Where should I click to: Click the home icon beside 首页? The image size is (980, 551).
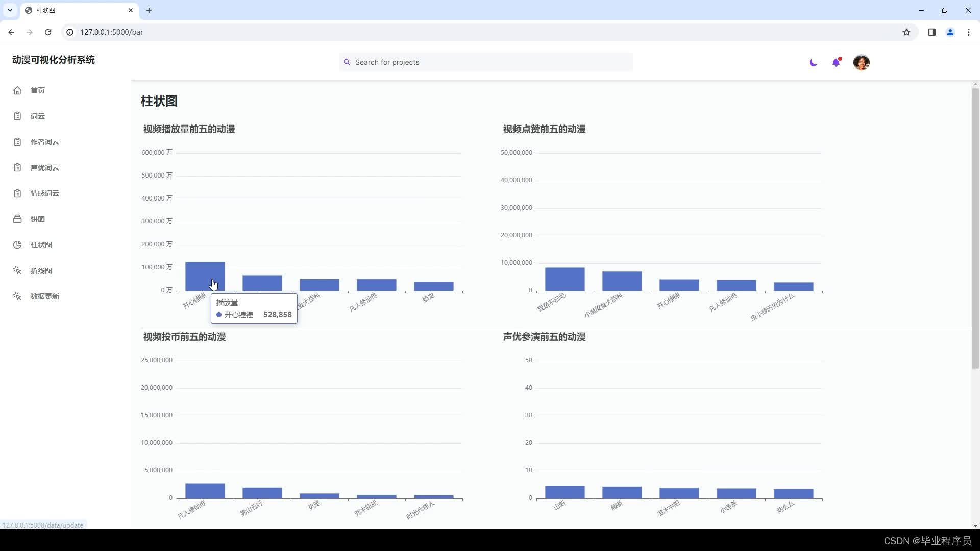tap(17, 90)
